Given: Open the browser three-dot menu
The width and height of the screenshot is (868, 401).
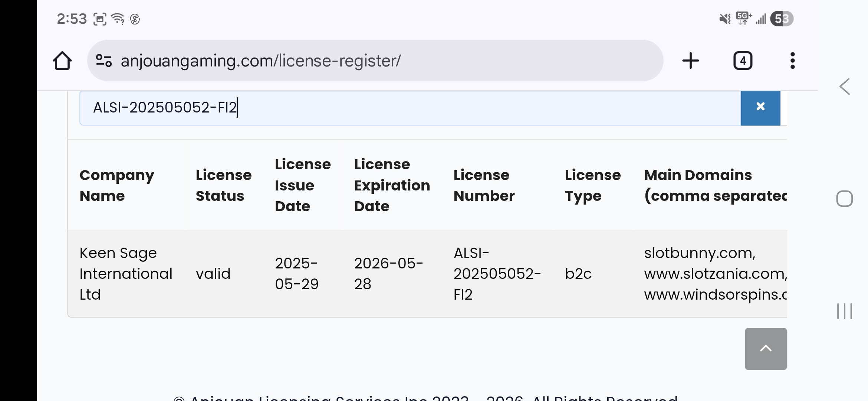Looking at the screenshot, I should pyautogui.click(x=792, y=61).
